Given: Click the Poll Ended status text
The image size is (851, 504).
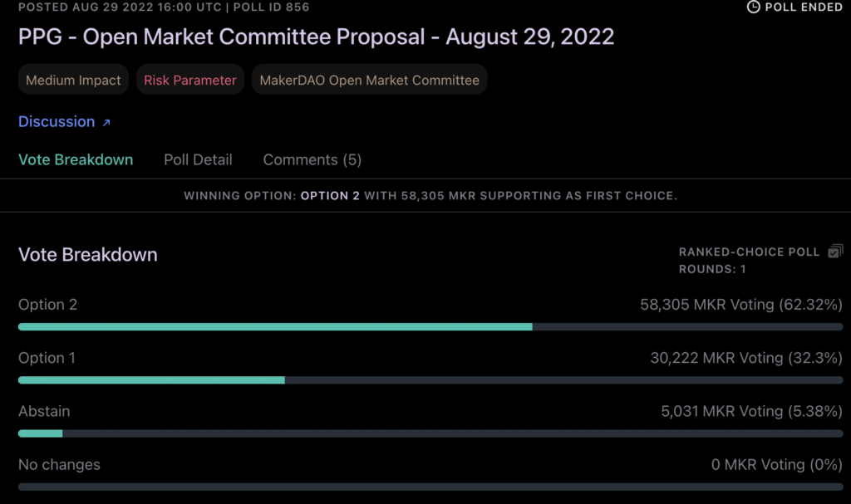Looking at the screenshot, I should pyautogui.click(x=804, y=7).
